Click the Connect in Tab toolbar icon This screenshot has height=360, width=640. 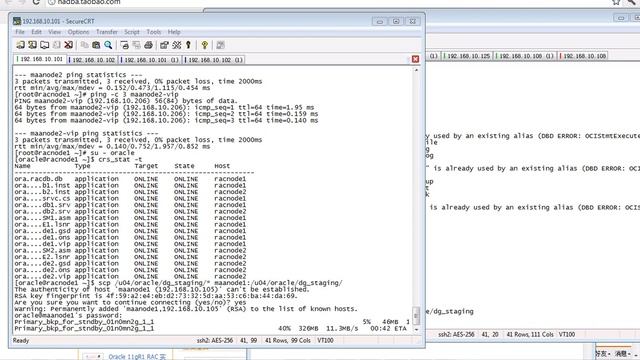point(44,45)
